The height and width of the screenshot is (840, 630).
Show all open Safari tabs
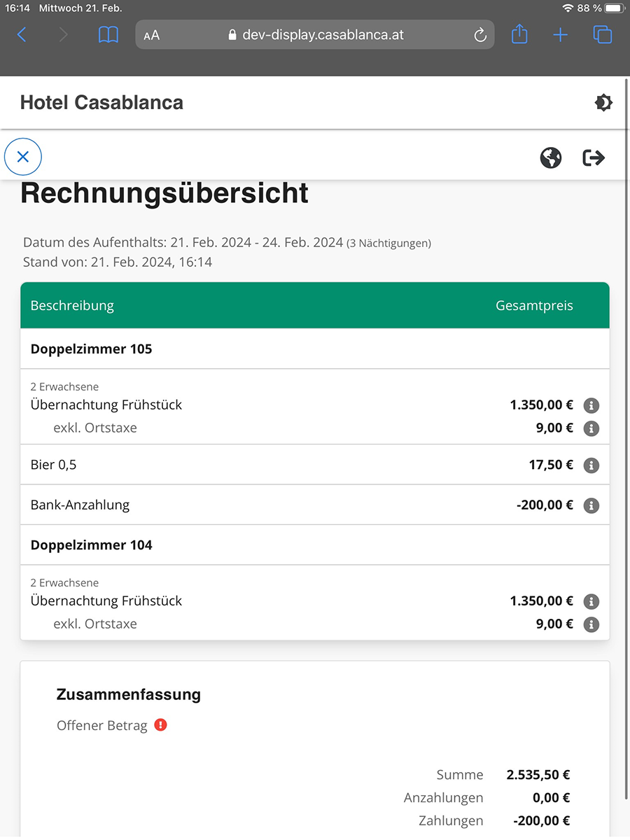click(602, 34)
